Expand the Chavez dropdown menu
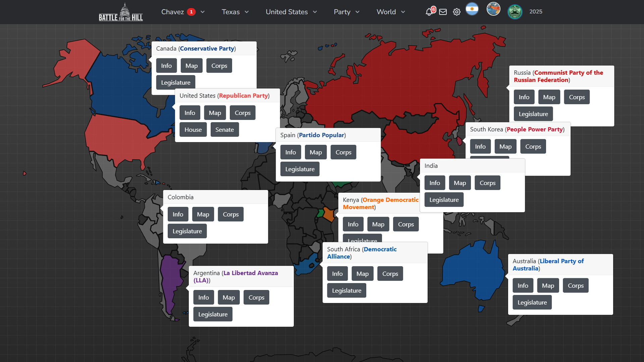 (x=183, y=12)
